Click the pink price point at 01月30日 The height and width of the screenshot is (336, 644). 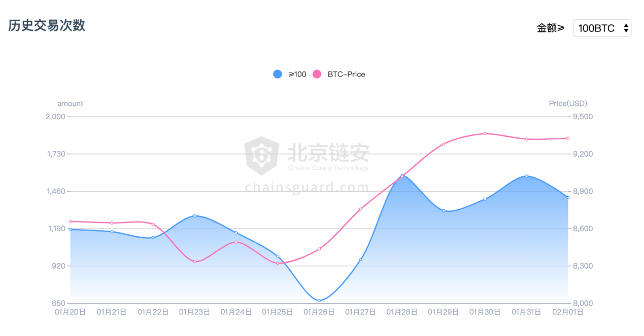pyautogui.click(x=485, y=134)
